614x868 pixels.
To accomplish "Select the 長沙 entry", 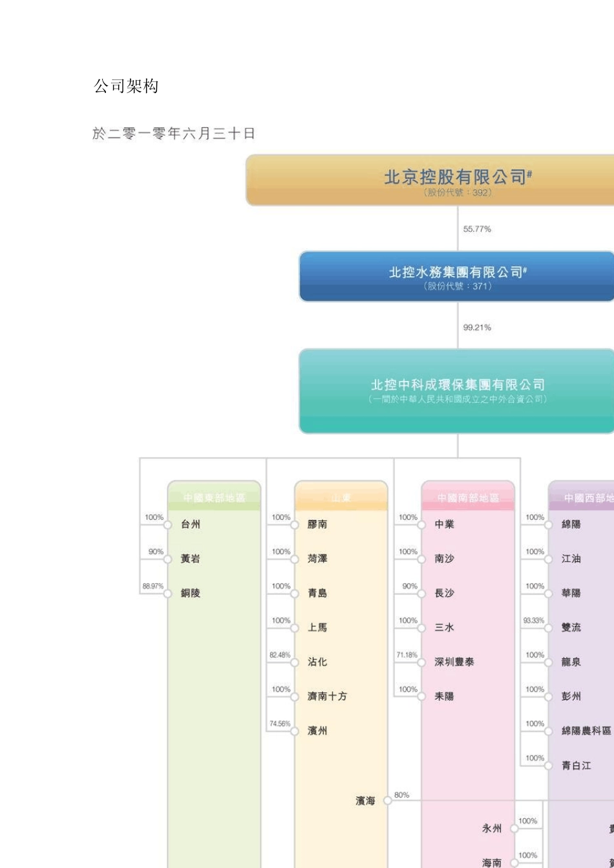I will pyautogui.click(x=445, y=593).
